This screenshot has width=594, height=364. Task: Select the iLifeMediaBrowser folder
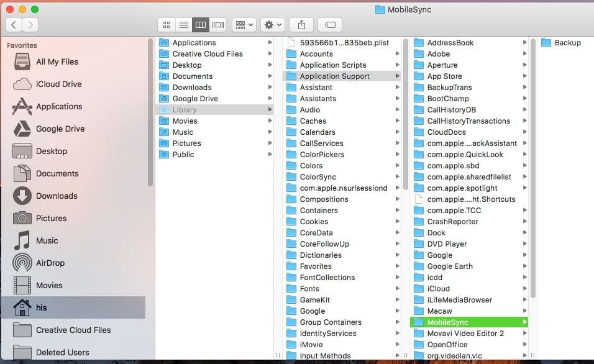point(469,300)
